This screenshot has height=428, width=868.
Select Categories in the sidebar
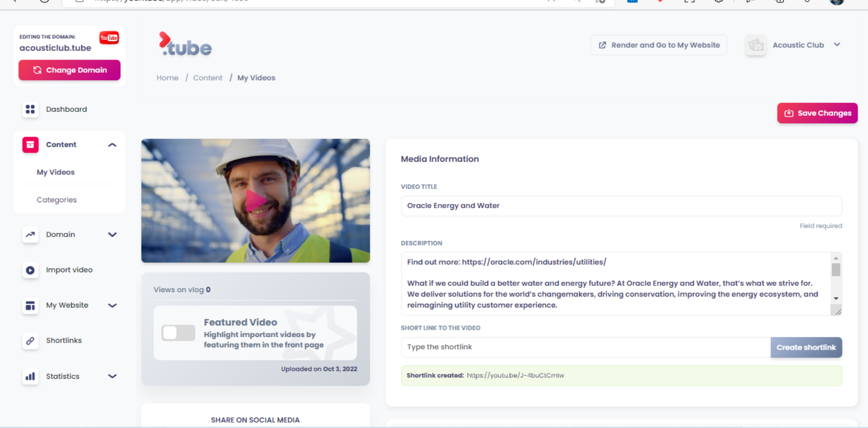point(56,200)
